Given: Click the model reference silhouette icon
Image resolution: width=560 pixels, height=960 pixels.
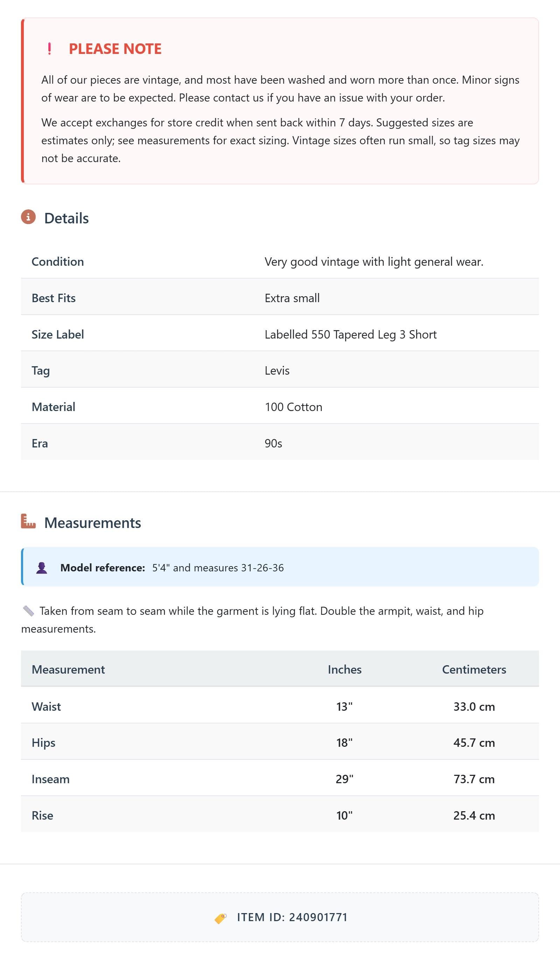Looking at the screenshot, I should click(x=42, y=568).
